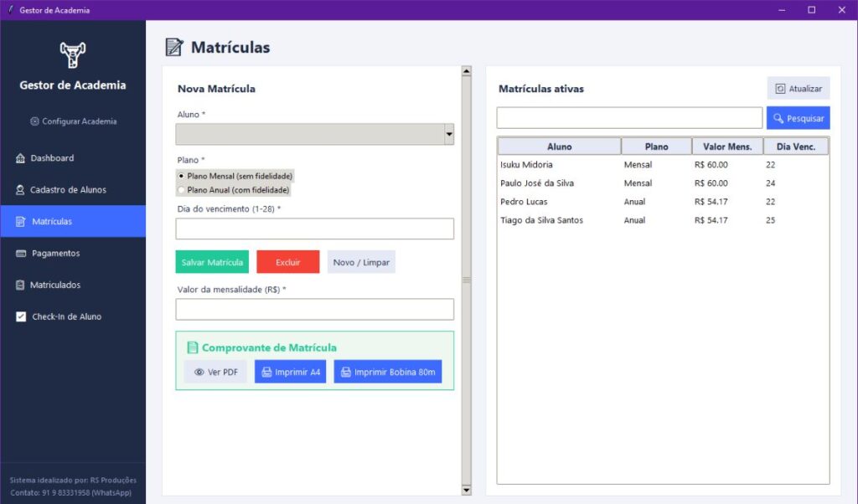Image resolution: width=858 pixels, height=504 pixels.
Task: Click the Cadastro de Alunos person icon
Action: [20, 190]
